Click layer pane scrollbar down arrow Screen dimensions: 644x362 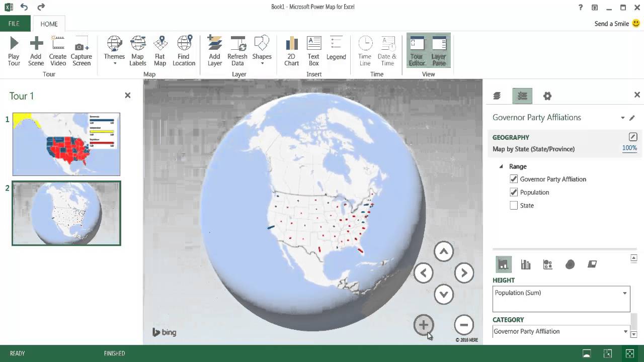[634, 334]
